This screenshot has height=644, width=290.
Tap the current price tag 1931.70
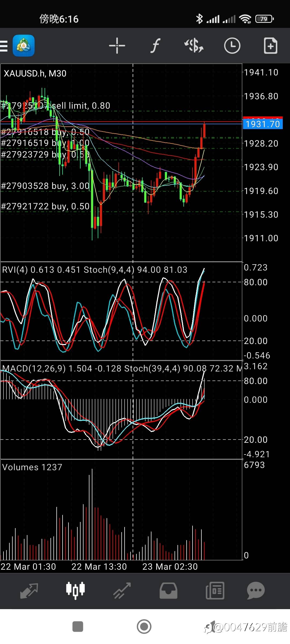[263, 124]
